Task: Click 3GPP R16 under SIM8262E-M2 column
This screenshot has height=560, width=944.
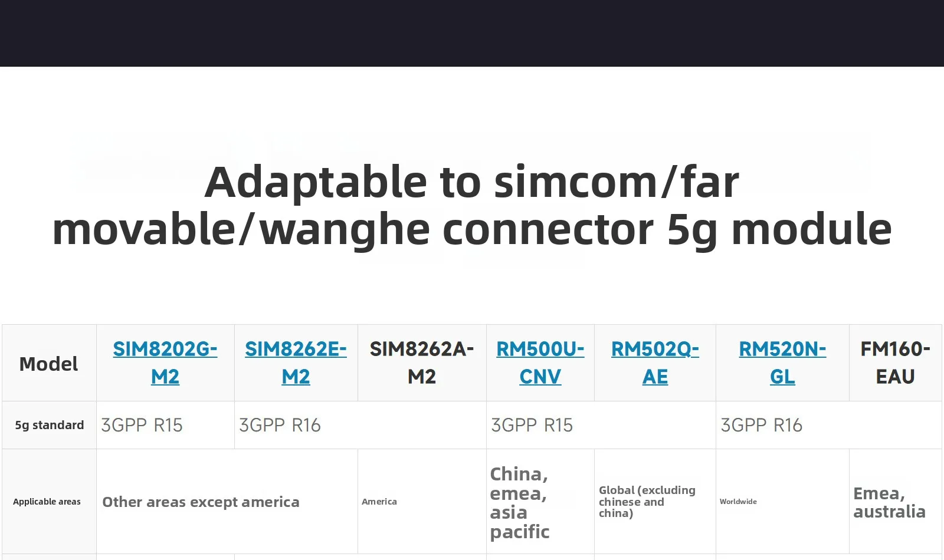Action: click(280, 425)
